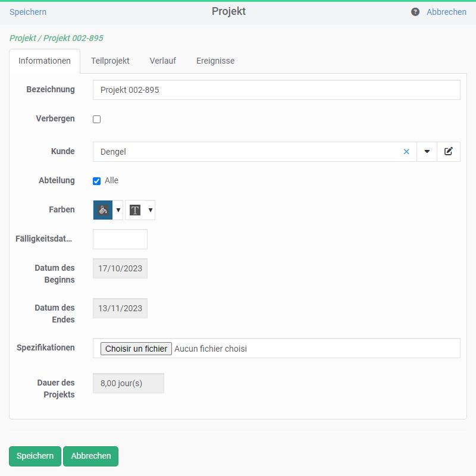Screen dimensions: 476x476
Task: Click the Speichern link in header
Action: [x=28, y=12]
